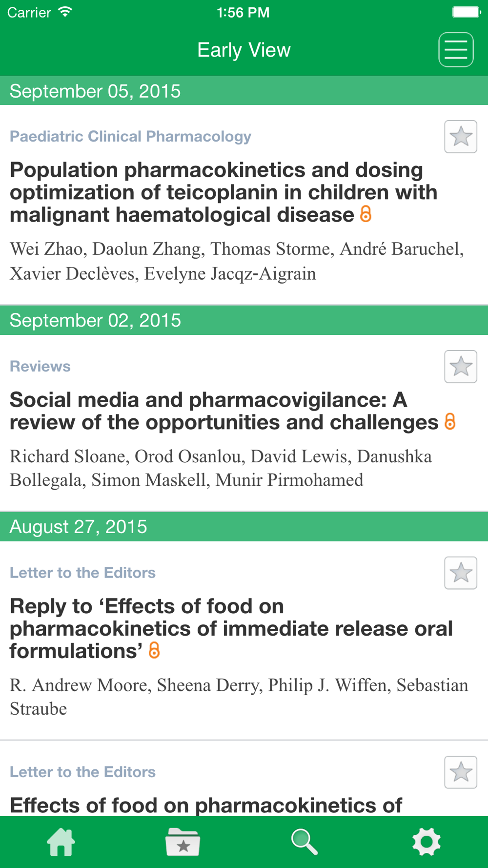Open the hamburger menu in header

pyautogui.click(x=456, y=49)
